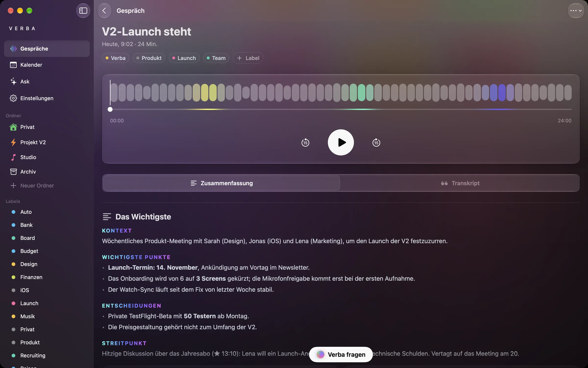
Task: Rewind 15 seconds
Action: (305, 142)
